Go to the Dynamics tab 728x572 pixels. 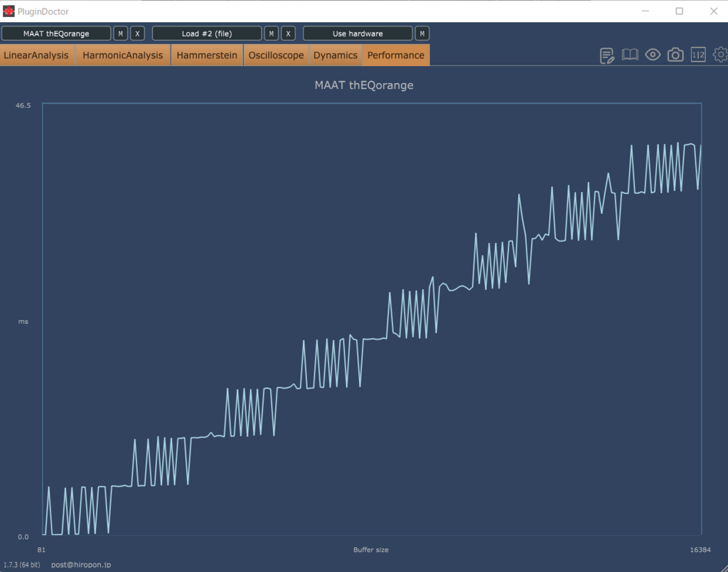point(336,55)
